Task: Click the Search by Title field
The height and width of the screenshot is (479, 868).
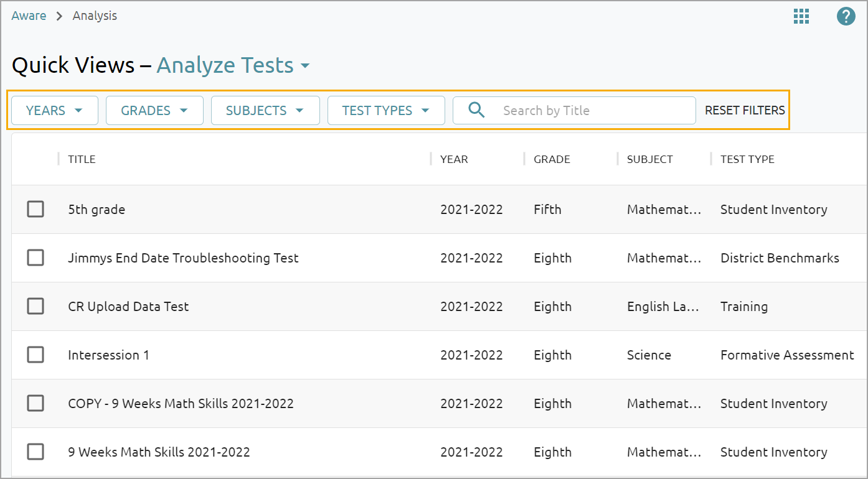Action: tap(592, 111)
